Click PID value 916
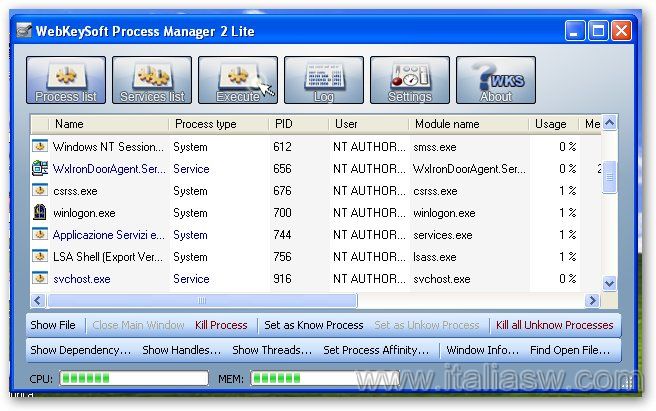 [x=282, y=279]
